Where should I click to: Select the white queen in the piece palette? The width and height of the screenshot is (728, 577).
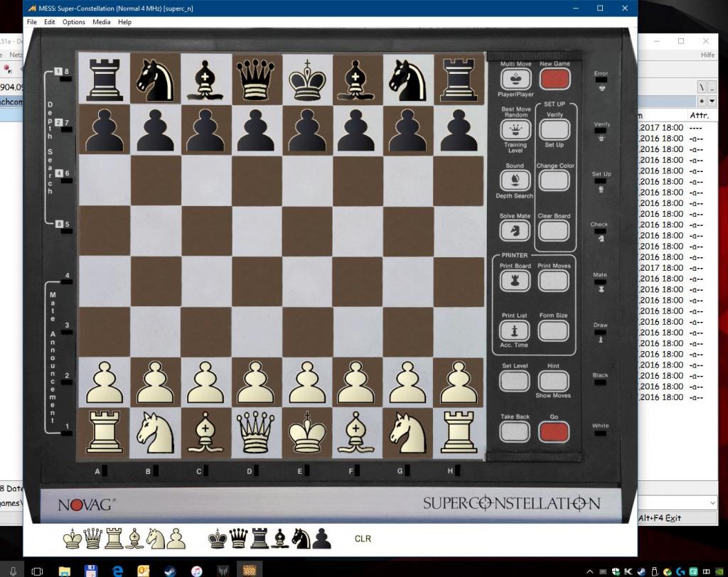point(93,539)
